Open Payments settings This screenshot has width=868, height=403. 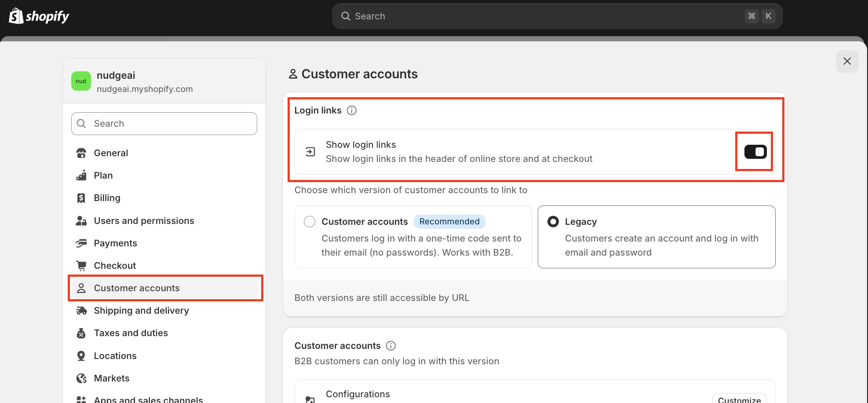(x=164, y=243)
